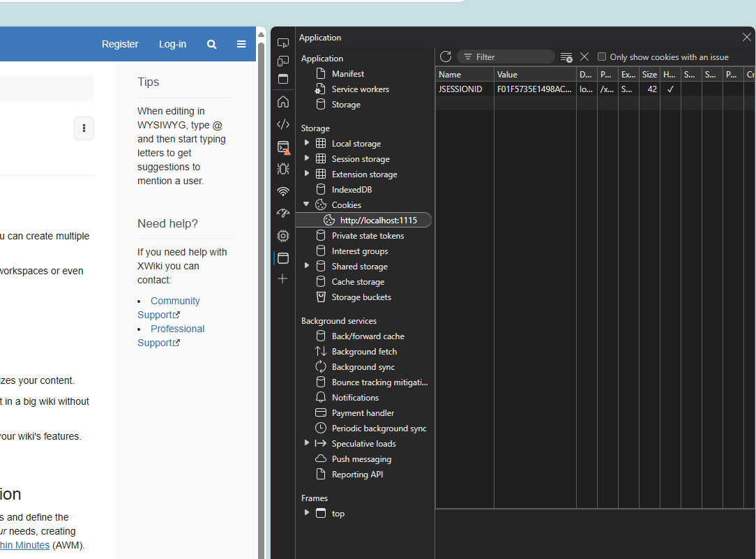Expand the Local storage tree node
The image size is (756, 559).
click(x=307, y=143)
